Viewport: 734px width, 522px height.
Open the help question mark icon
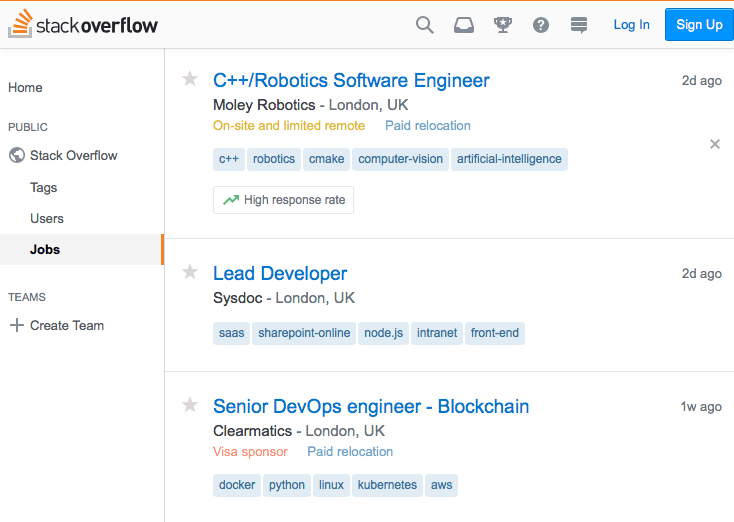pyautogui.click(x=541, y=25)
